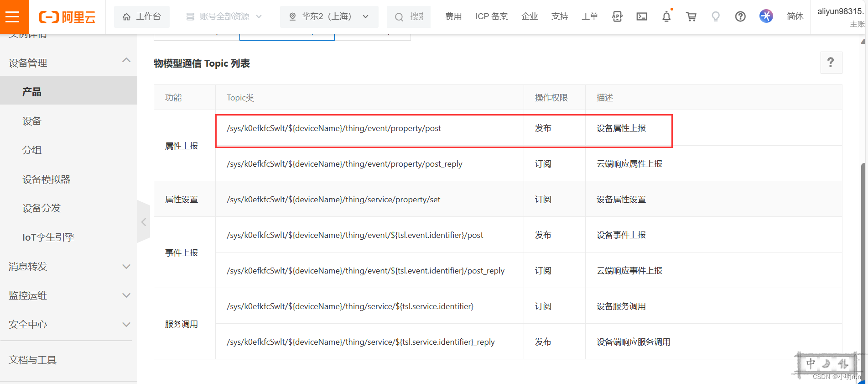The width and height of the screenshot is (868, 384).
Task: Click the light bulb tips icon
Action: pyautogui.click(x=716, y=17)
